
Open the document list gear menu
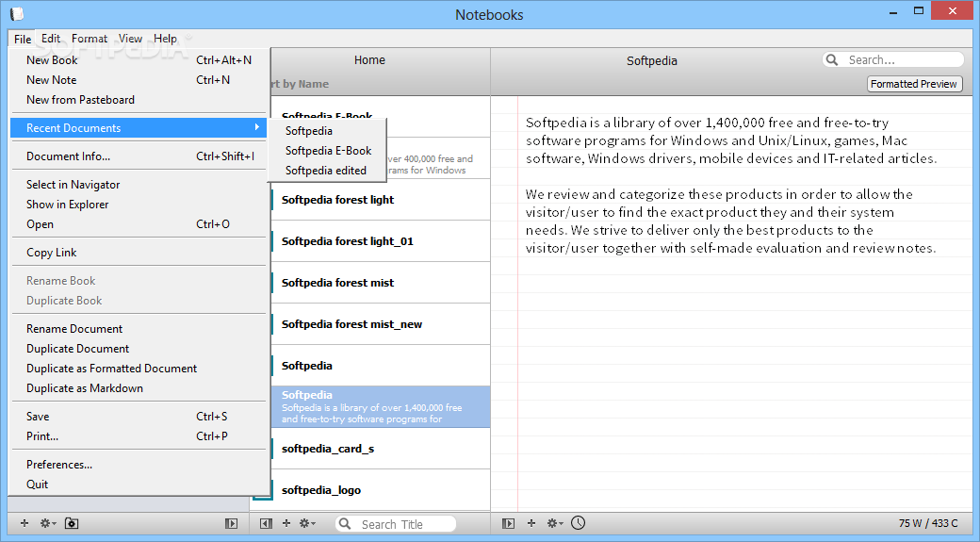click(307, 523)
